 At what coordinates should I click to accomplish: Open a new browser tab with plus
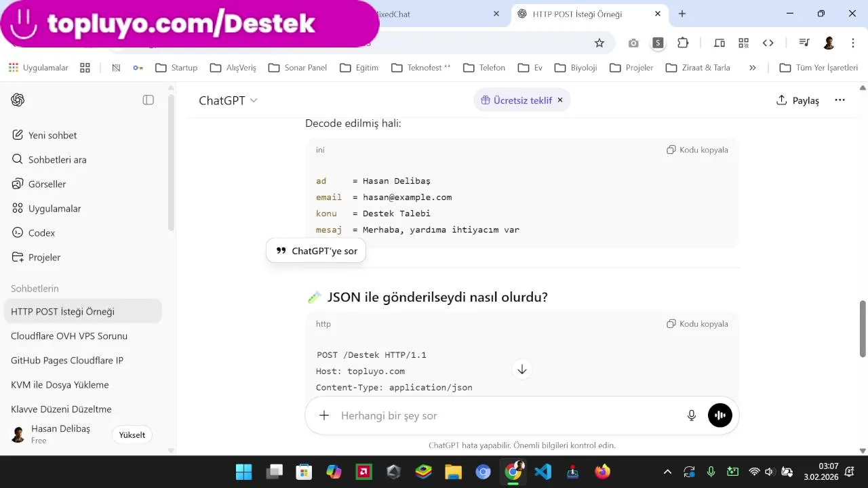coord(682,14)
